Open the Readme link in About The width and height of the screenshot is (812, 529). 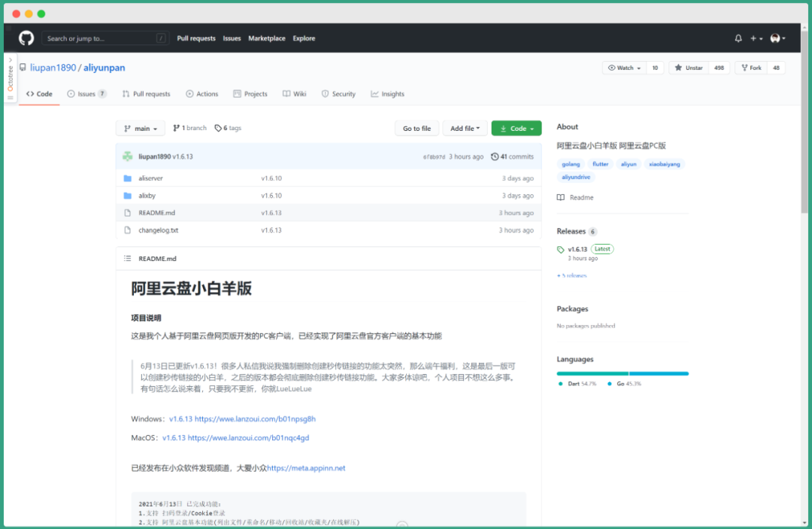click(x=575, y=197)
